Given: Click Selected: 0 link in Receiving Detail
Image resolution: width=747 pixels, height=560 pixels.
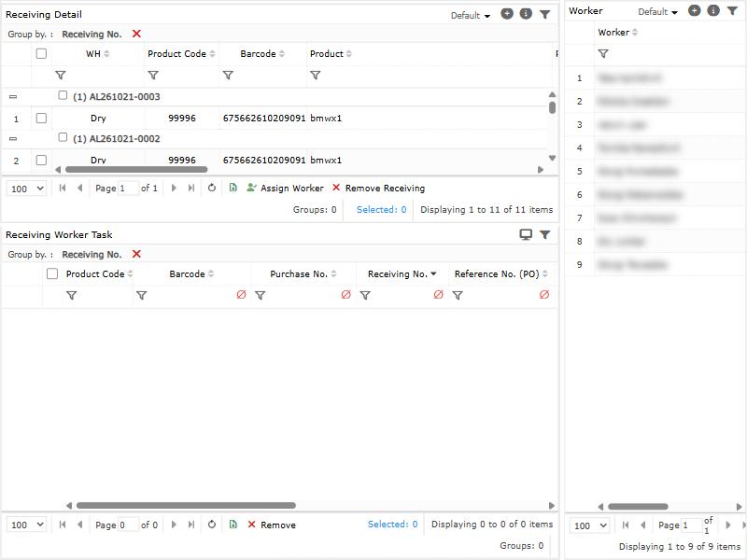Looking at the screenshot, I should pos(382,209).
